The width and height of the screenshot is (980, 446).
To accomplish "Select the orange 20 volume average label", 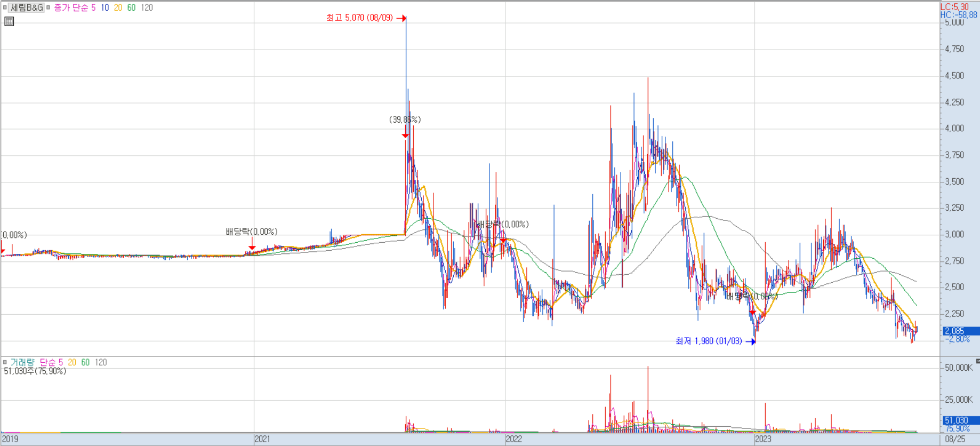I will 72,362.
